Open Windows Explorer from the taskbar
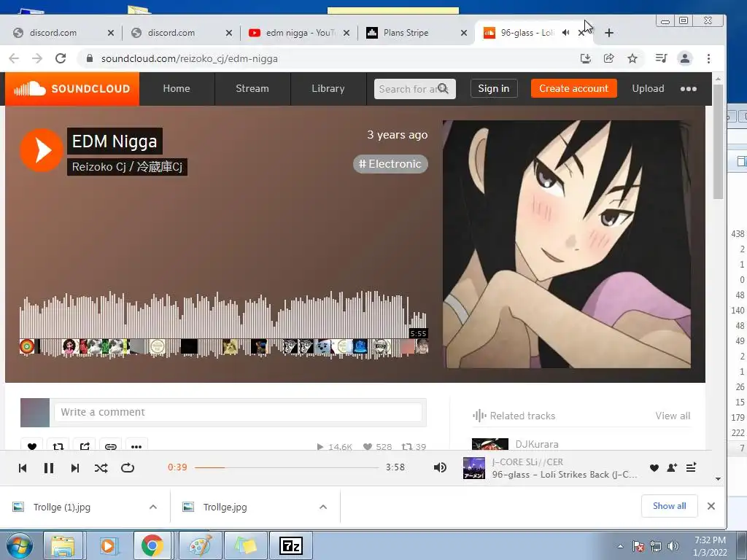Image resolution: width=747 pixels, height=560 pixels. click(63, 545)
